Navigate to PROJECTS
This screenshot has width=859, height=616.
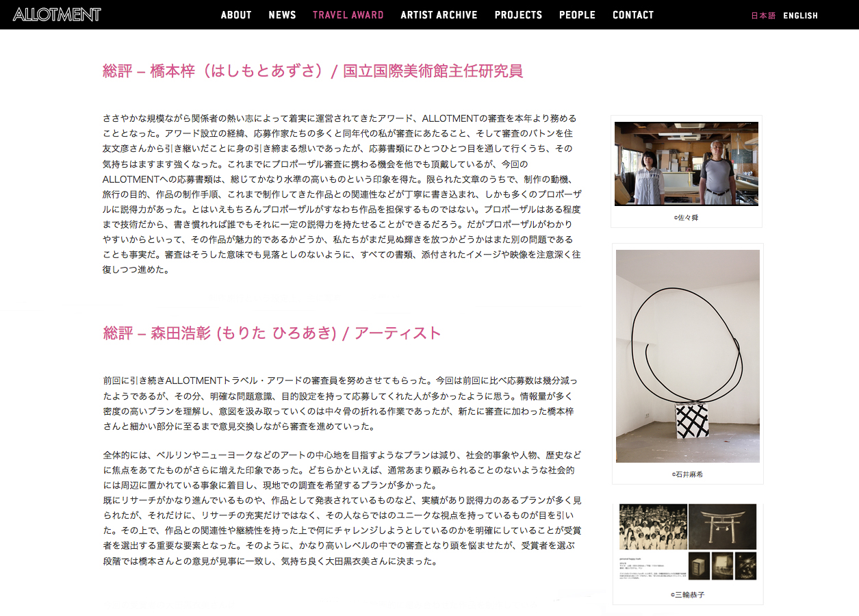tap(518, 15)
